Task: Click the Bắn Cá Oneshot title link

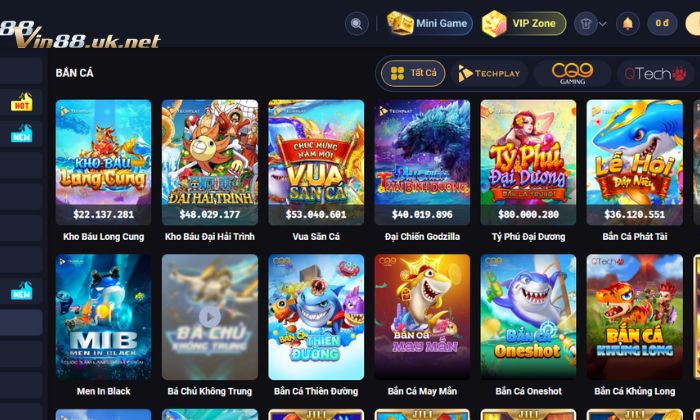Action: tap(528, 391)
